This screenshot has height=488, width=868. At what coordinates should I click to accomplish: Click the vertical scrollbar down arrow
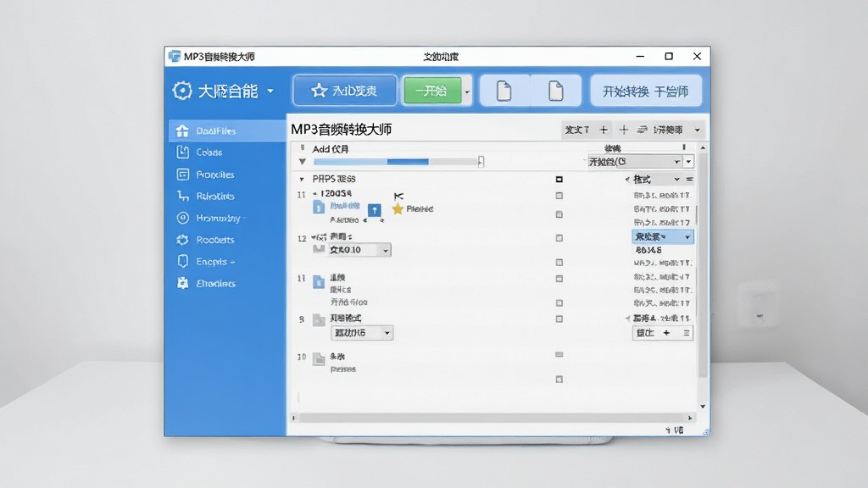pos(703,406)
